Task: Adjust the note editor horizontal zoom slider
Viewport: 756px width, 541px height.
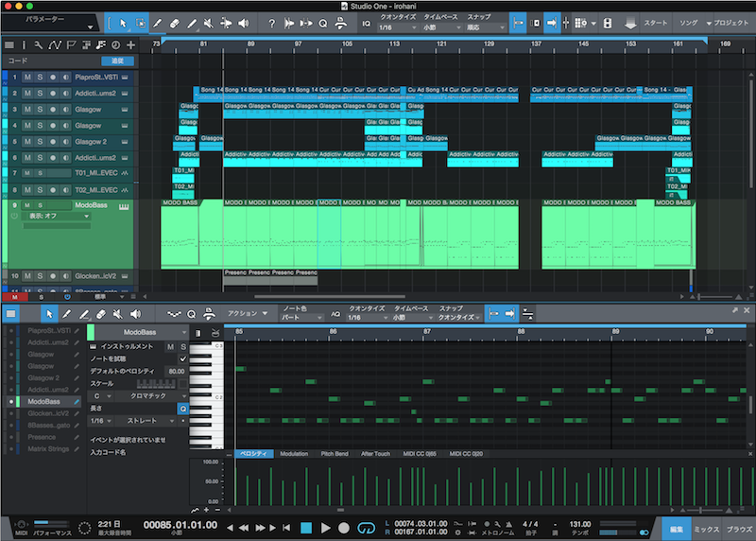Action: (x=705, y=510)
